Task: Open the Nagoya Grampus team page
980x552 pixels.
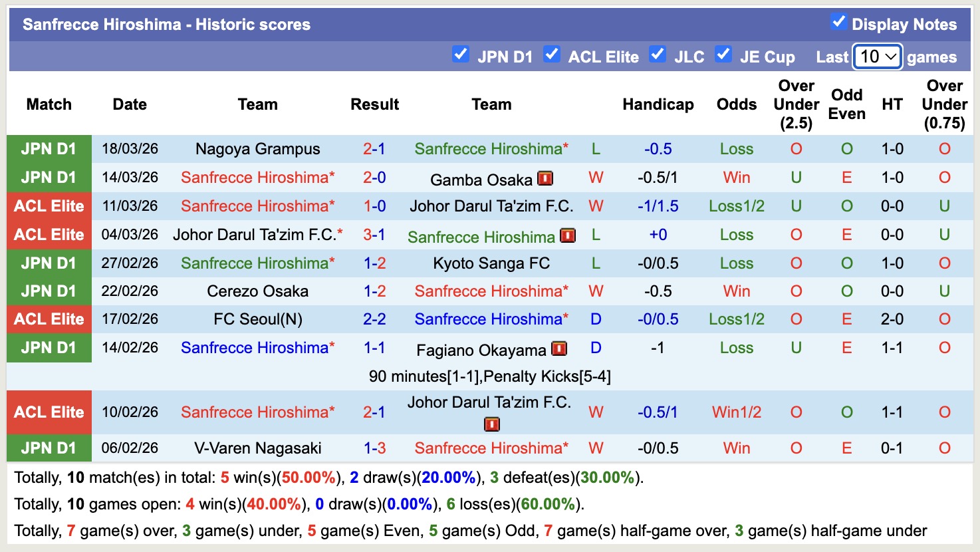Action: [x=257, y=149]
